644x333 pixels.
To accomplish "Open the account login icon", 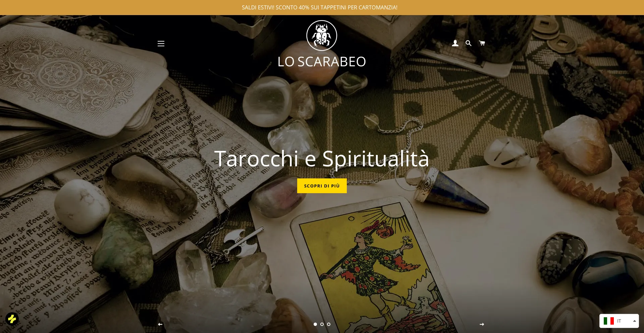I will (x=455, y=43).
